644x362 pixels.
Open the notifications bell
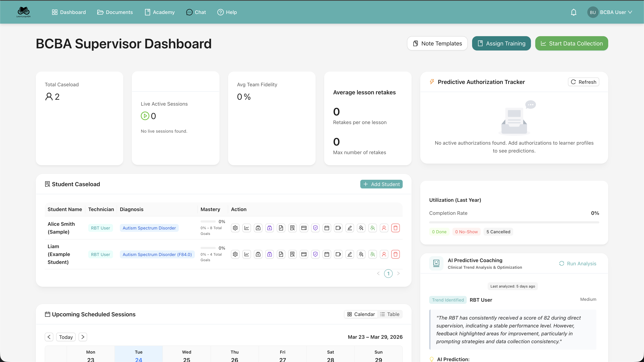(x=574, y=12)
